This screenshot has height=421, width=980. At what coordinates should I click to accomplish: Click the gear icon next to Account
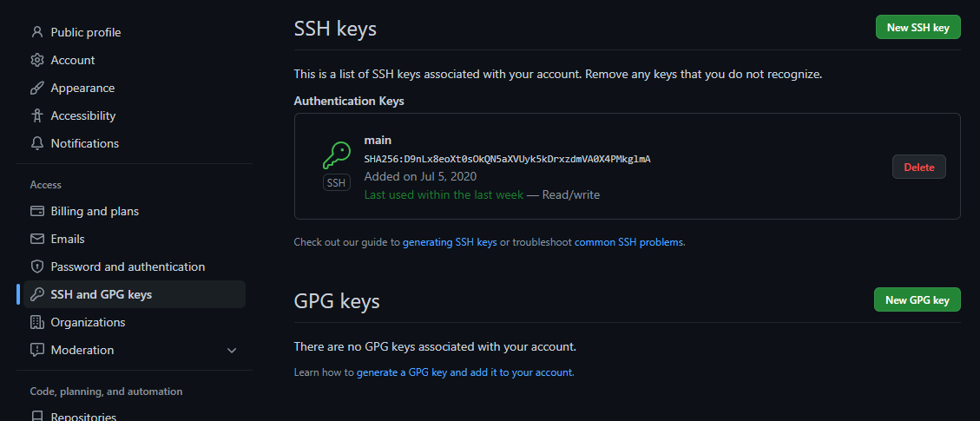tap(36, 60)
